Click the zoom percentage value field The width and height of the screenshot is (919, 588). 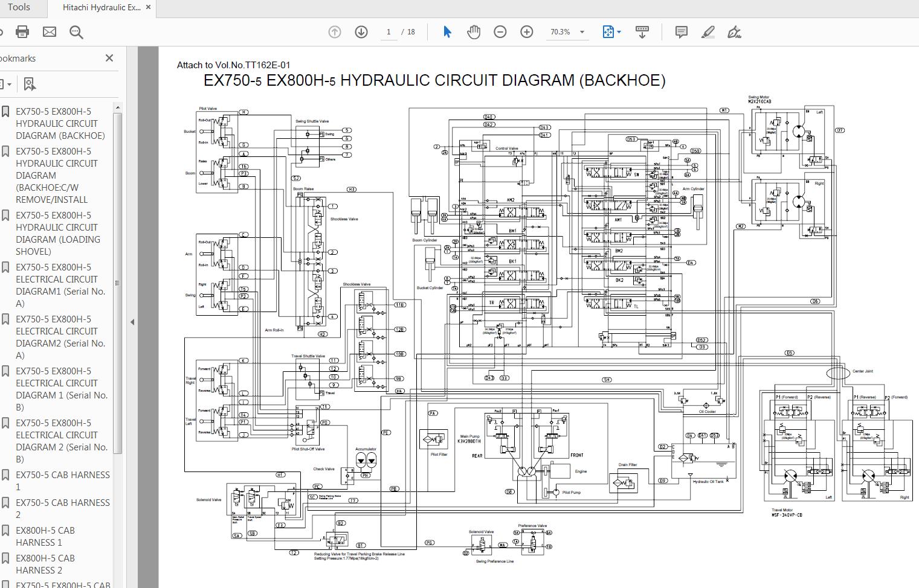pyautogui.click(x=560, y=32)
